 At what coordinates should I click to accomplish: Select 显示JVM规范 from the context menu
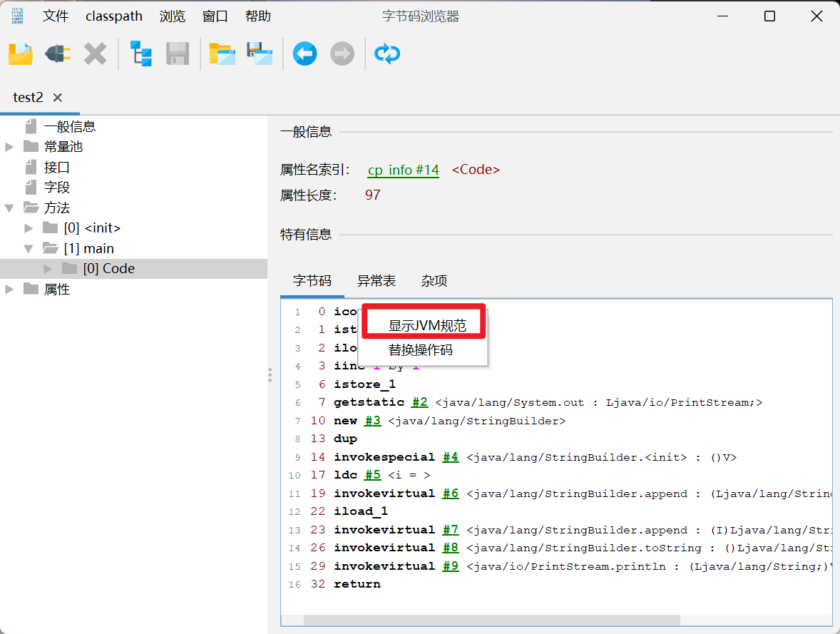426,326
